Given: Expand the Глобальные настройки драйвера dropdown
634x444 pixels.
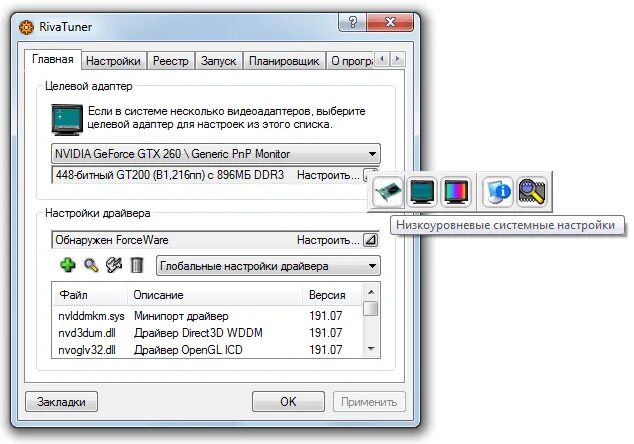Looking at the screenshot, I should pos(268,266).
